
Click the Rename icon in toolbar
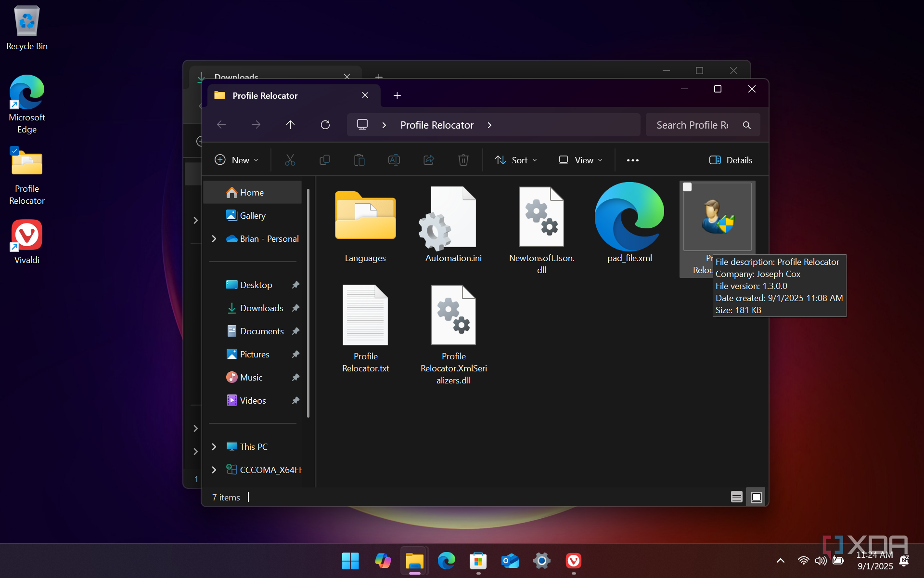(x=394, y=160)
